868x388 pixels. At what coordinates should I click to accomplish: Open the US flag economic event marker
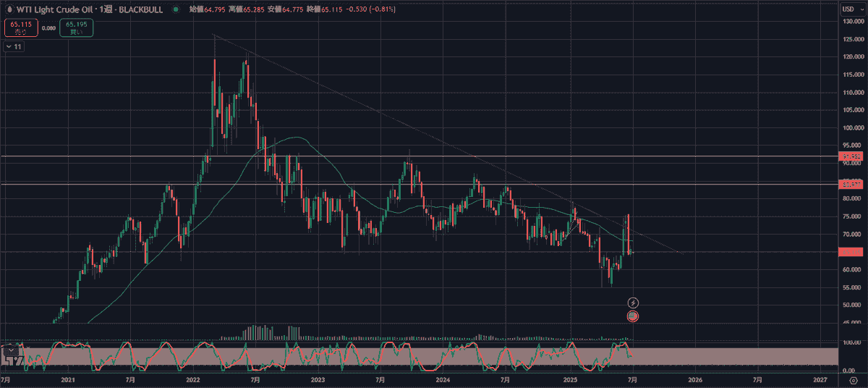coord(633,316)
